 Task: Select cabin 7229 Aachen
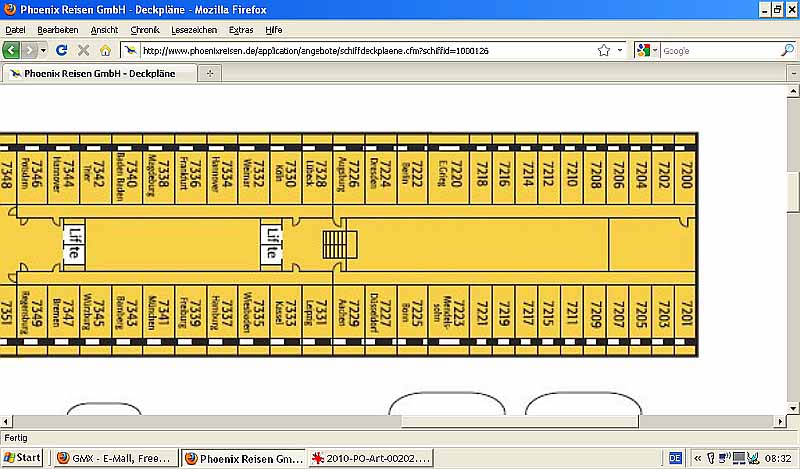click(349, 311)
